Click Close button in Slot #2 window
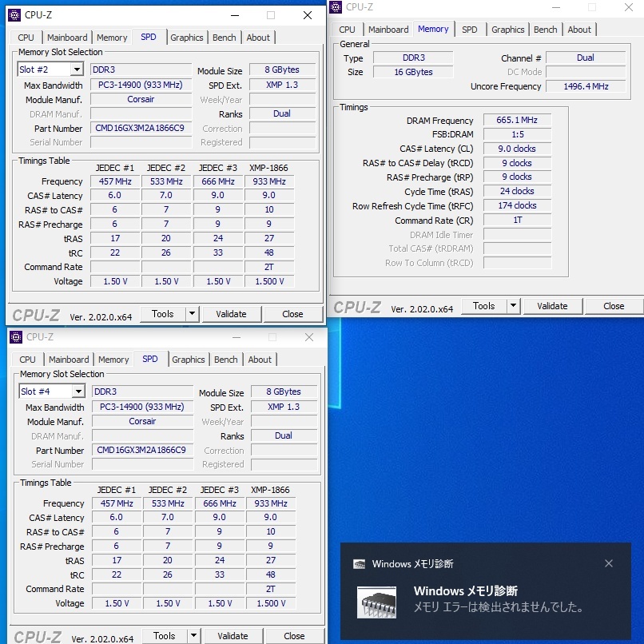The image size is (644, 644). (293, 314)
